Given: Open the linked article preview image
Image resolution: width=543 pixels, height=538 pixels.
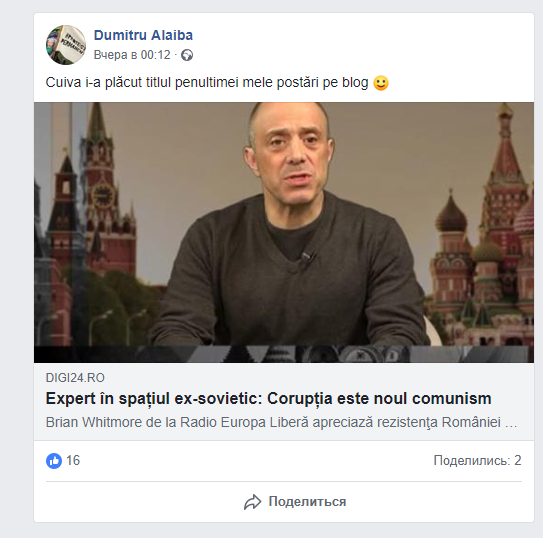Looking at the screenshot, I should pos(284,232).
